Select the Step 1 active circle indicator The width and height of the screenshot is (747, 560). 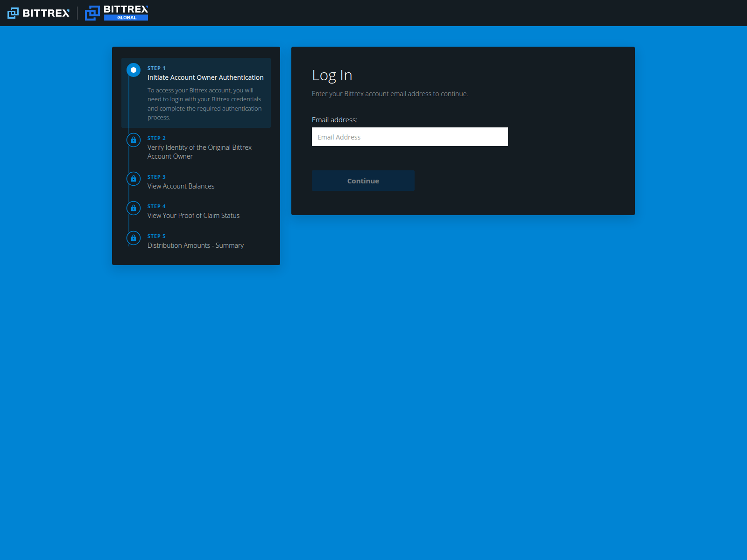pos(134,70)
